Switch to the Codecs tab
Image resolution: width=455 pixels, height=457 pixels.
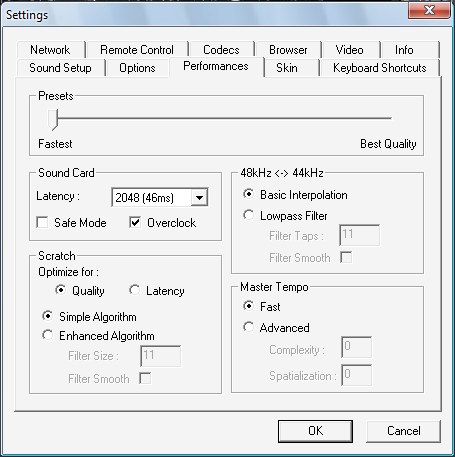221,50
